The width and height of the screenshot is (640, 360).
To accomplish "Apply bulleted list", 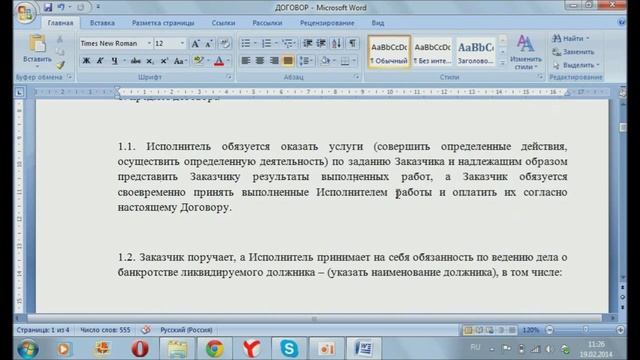I will coord(246,43).
